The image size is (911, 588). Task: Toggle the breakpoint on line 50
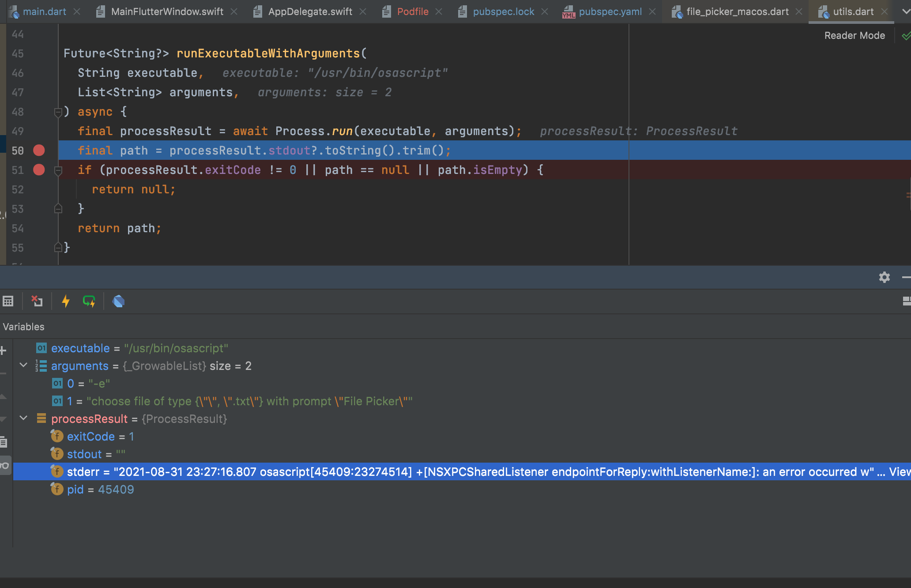point(38,151)
